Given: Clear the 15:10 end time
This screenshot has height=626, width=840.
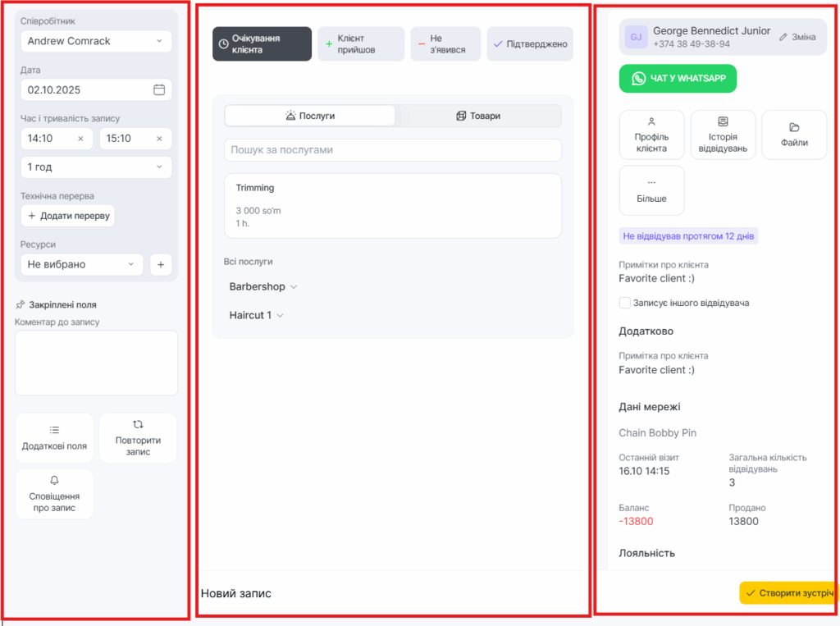Looking at the screenshot, I should coord(159,139).
